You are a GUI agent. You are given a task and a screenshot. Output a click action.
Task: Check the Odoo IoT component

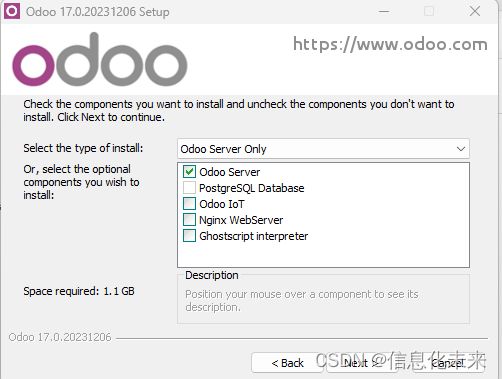pos(189,204)
